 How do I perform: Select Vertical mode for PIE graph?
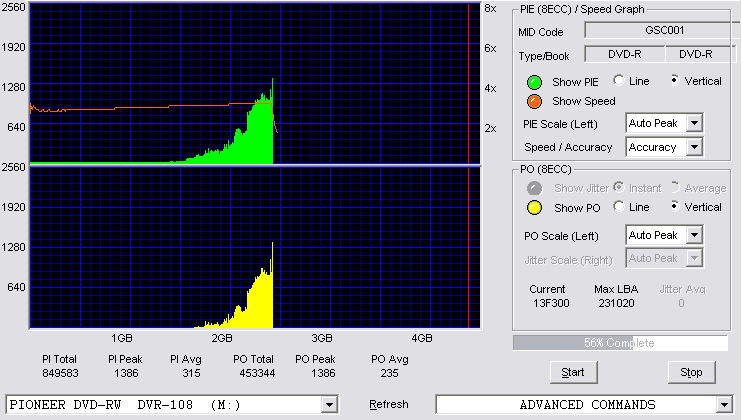[674, 80]
